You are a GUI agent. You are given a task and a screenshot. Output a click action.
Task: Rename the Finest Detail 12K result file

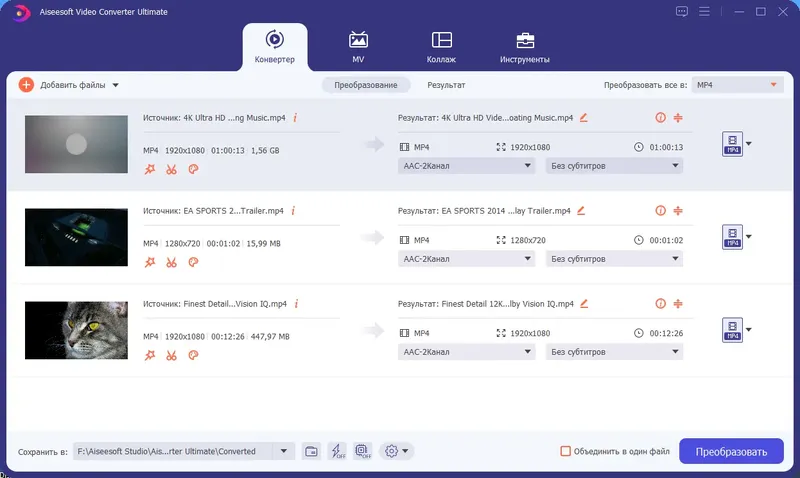584,304
